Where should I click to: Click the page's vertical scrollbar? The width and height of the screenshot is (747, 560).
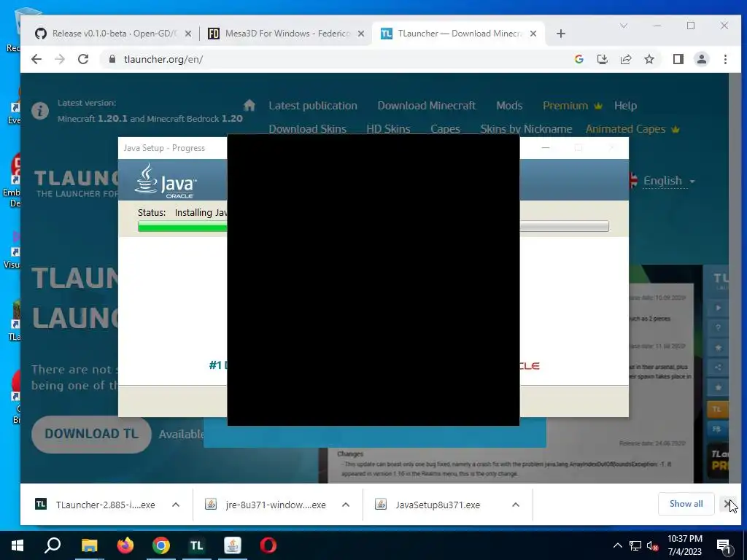(735, 278)
